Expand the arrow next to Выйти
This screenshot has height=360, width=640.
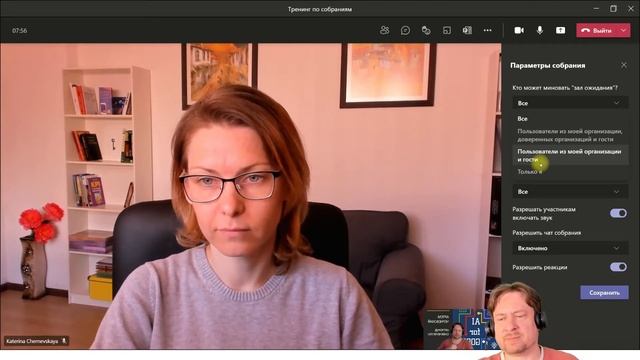[x=623, y=30]
